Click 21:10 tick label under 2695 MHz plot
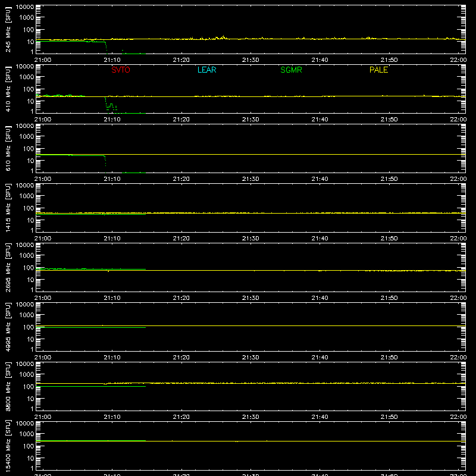 point(112,298)
